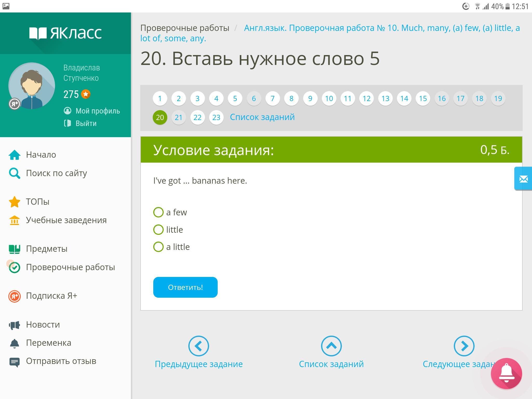Viewport: 532px width, 399px height.
Task: Open site search magnifier icon
Action: tap(15, 173)
